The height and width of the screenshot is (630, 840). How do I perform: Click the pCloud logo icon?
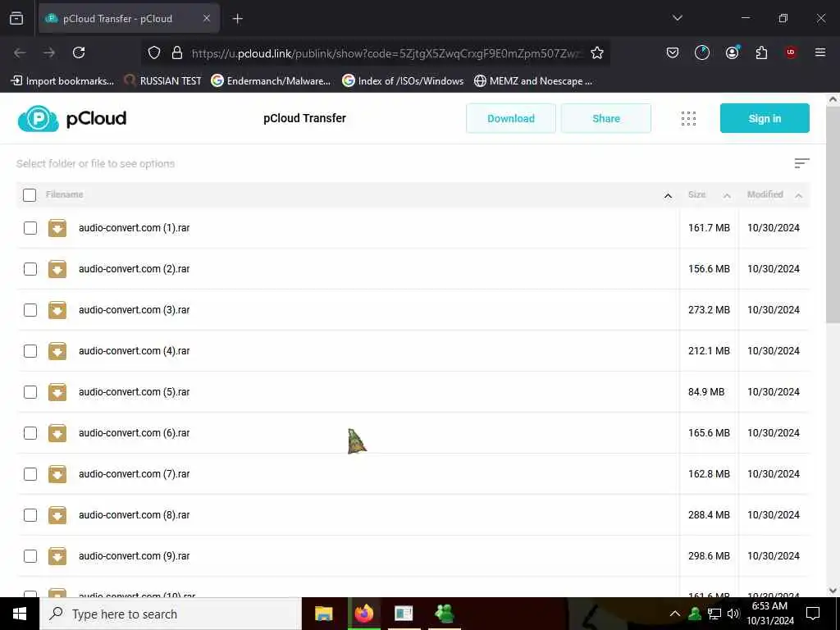38,118
